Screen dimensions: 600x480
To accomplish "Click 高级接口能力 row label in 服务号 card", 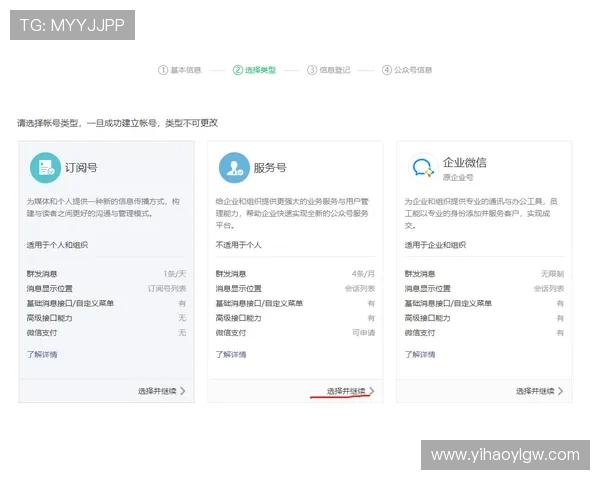I will (238, 318).
